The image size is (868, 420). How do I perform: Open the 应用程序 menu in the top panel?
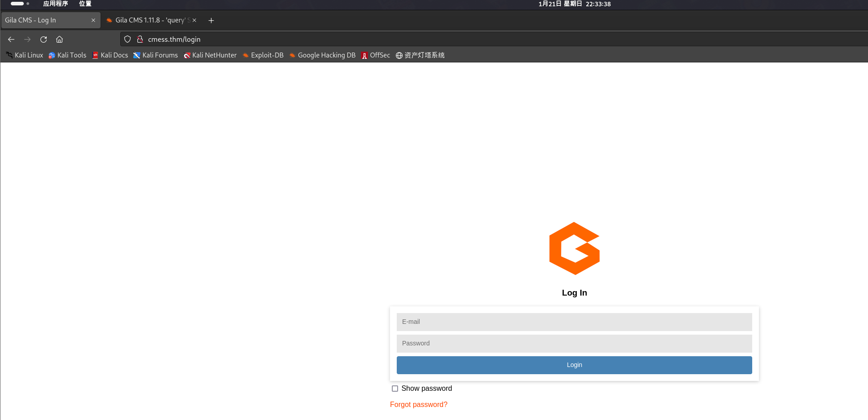click(56, 4)
